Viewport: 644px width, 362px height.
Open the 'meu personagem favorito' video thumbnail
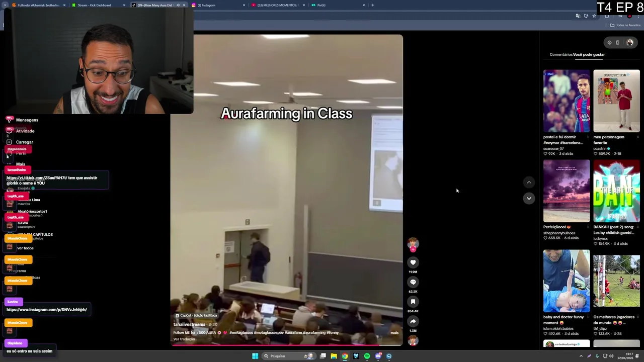(616, 101)
